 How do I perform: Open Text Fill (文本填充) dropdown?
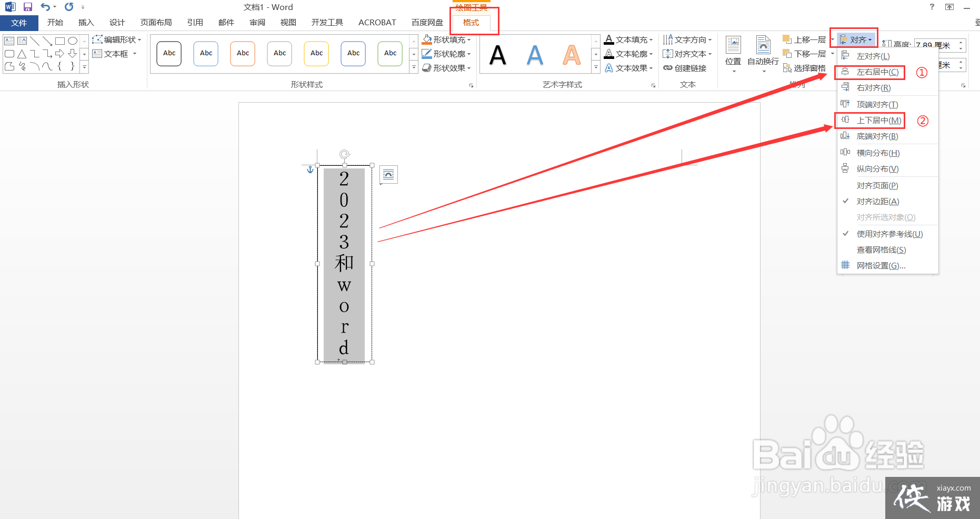(x=629, y=39)
